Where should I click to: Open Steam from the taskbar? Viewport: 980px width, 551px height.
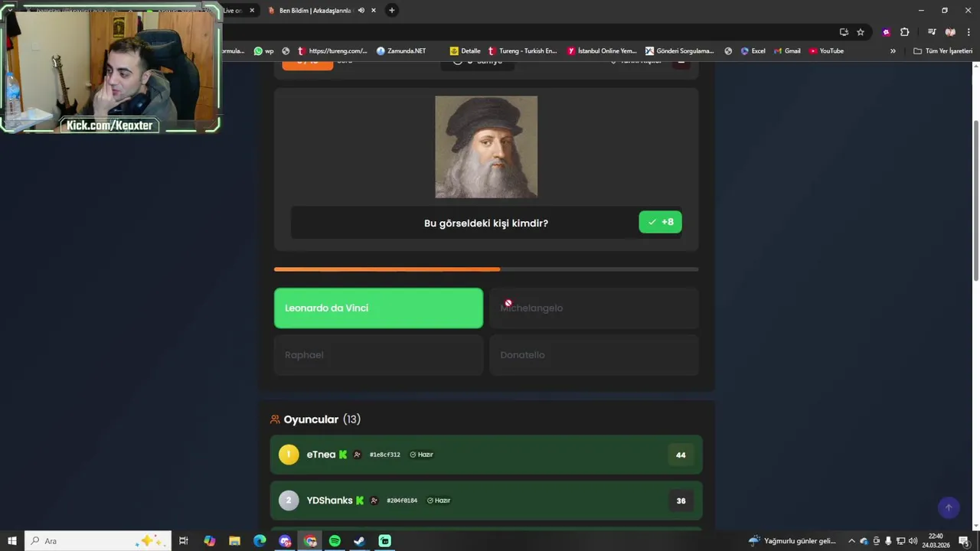[x=359, y=541]
